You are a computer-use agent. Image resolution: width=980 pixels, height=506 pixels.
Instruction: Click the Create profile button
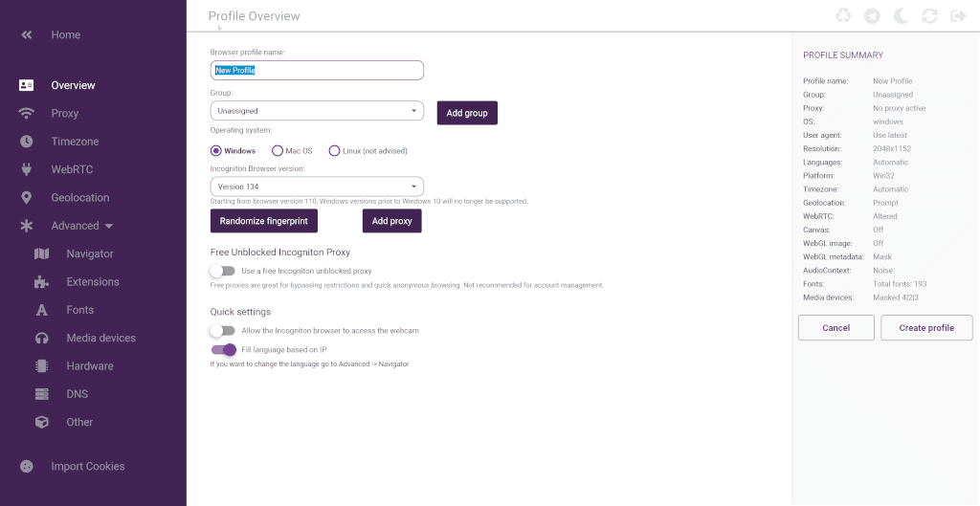[925, 328]
